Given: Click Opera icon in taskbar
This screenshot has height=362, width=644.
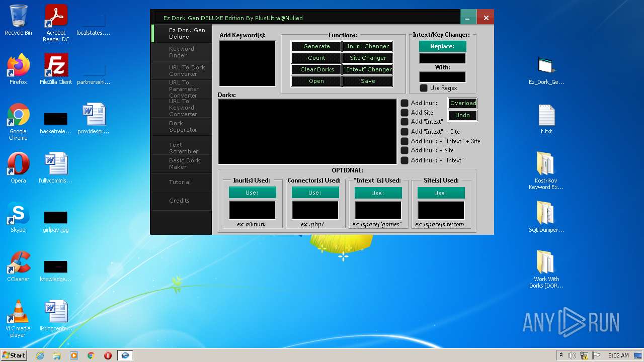Looking at the screenshot, I should 108,355.
